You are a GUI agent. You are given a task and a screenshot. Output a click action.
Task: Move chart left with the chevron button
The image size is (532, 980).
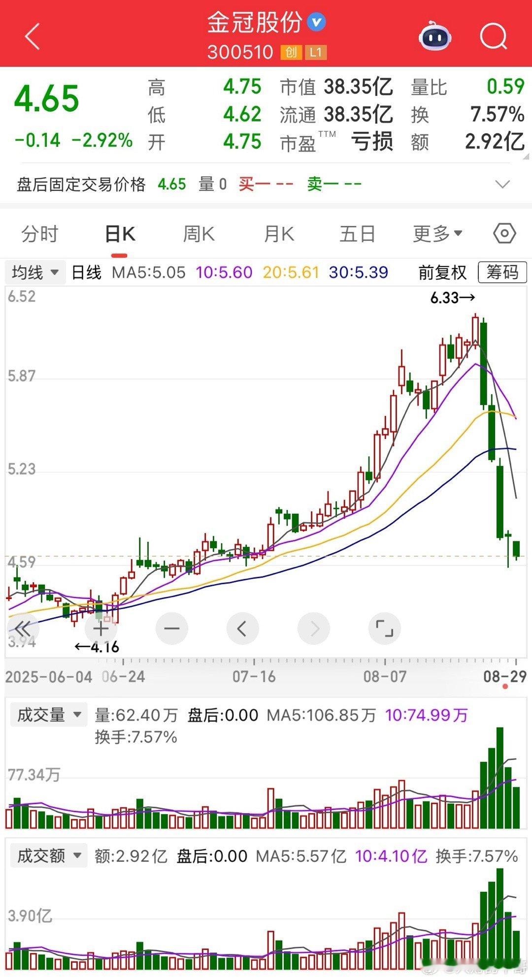pyautogui.click(x=242, y=629)
